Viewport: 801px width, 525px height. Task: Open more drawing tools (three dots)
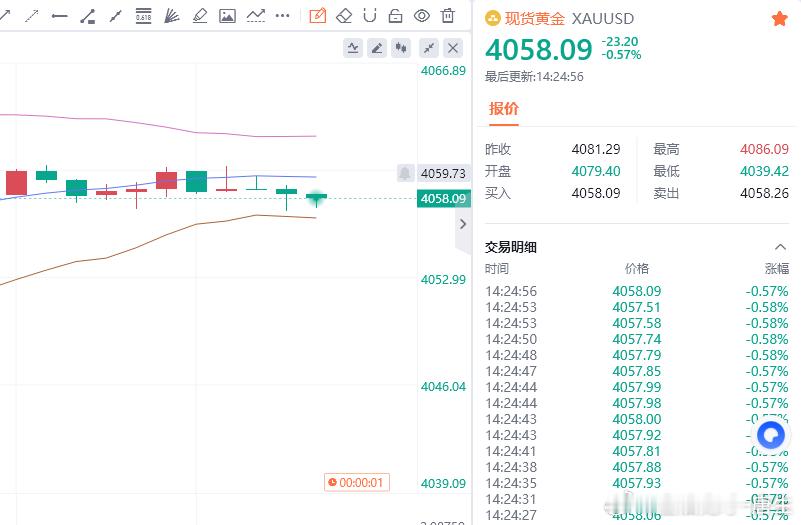point(282,16)
